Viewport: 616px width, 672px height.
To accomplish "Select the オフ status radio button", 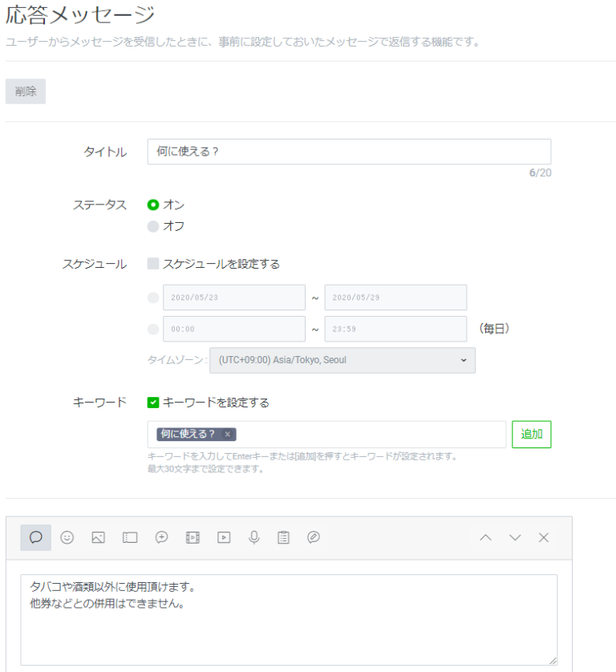I will coord(153,227).
